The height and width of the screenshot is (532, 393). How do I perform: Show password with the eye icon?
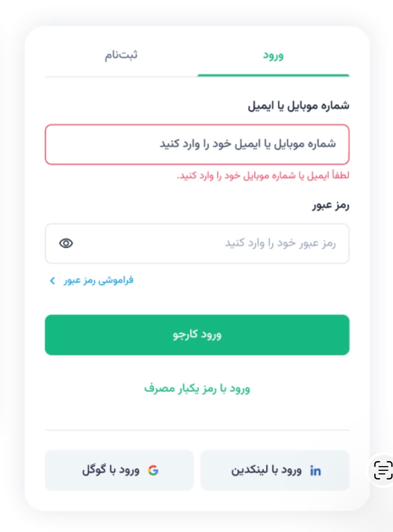pyautogui.click(x=66, y=243)
